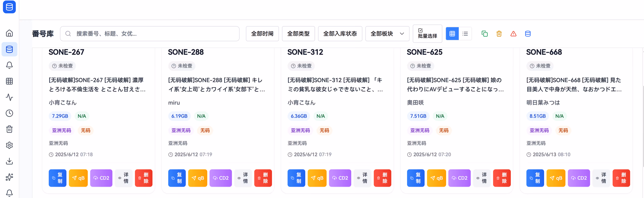The width and height of the screenshot is (644, 198).
Task: Switch to grid view layout
Action: pyautogui.click(x=452, y=34)
